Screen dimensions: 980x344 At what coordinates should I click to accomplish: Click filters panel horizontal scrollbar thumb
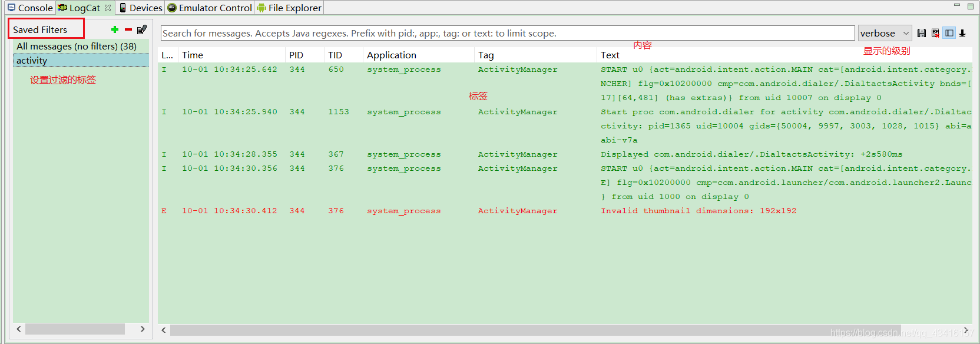click(x=75, y=329)
